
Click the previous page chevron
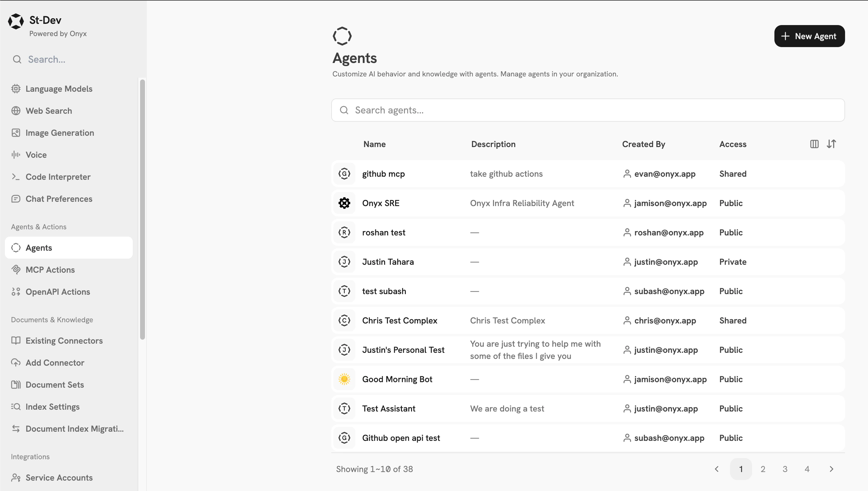(717, 469)
